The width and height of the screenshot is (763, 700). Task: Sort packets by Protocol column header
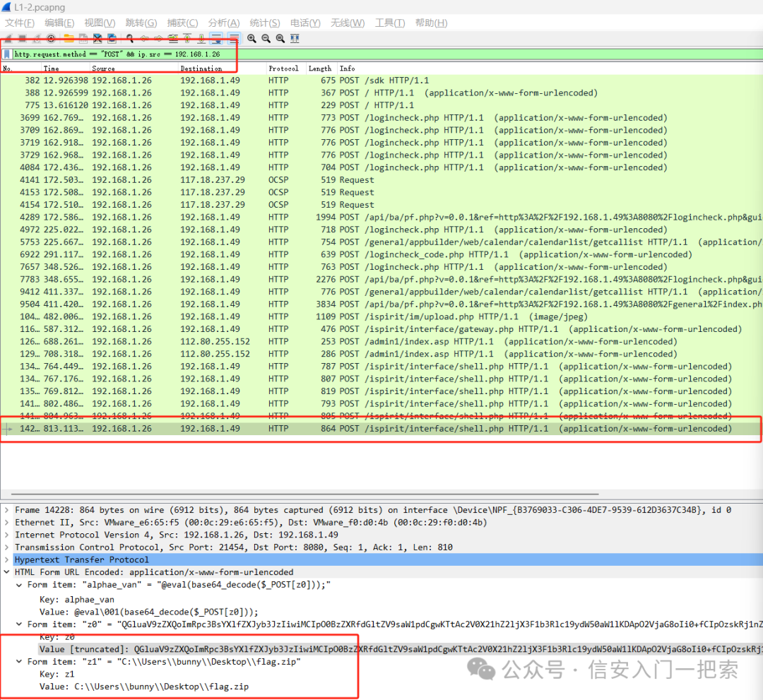[286, 69]
